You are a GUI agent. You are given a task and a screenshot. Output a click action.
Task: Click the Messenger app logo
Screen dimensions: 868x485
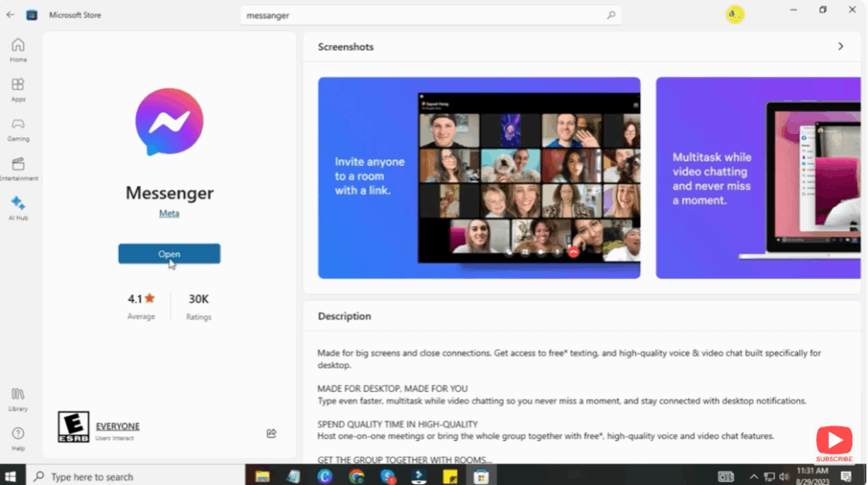click(170, 122)
